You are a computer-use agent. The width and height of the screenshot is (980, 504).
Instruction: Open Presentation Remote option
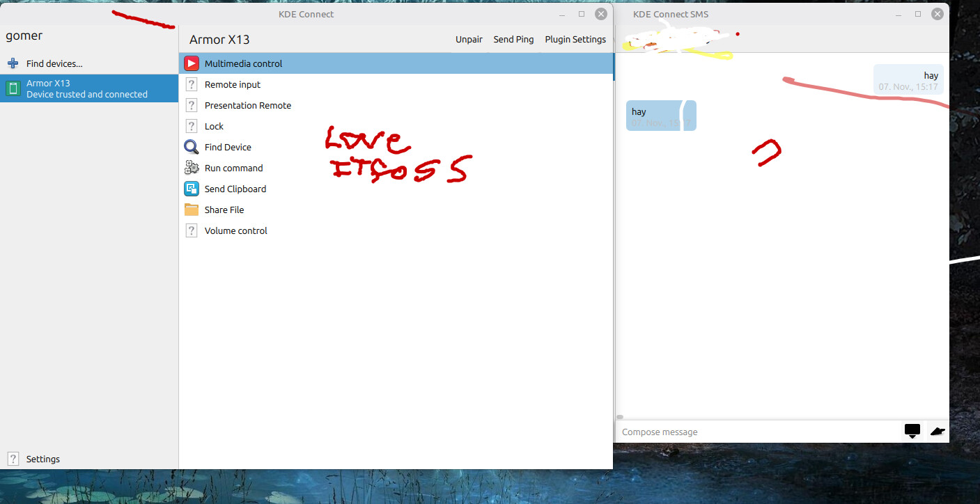click(x=247, y=105)
